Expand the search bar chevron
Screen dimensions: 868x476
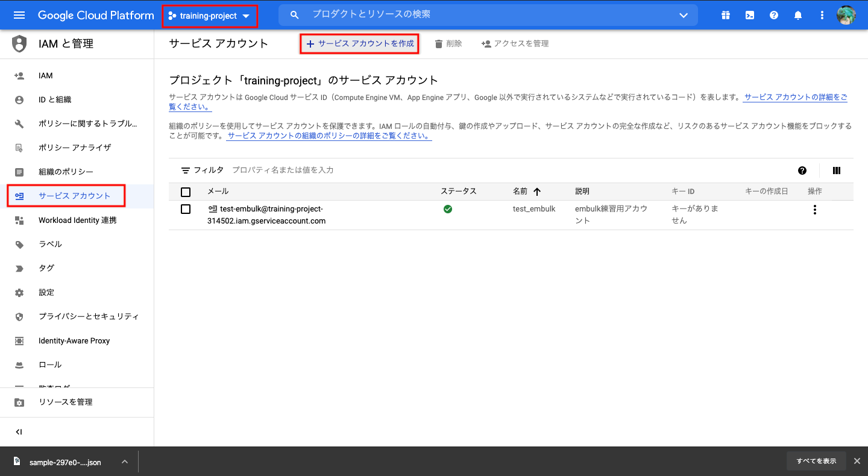point(683,15)
